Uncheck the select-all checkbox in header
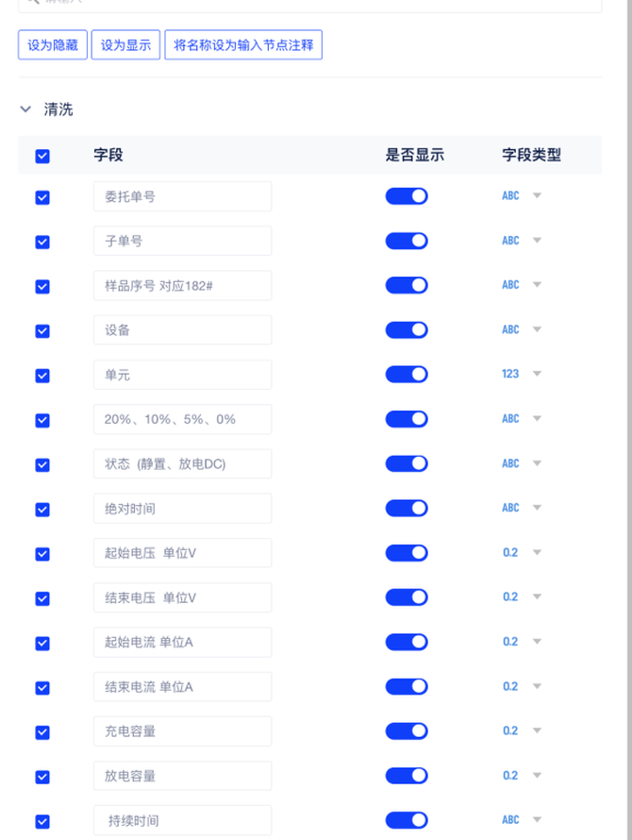The image size is (632, 840). point(42,156)
